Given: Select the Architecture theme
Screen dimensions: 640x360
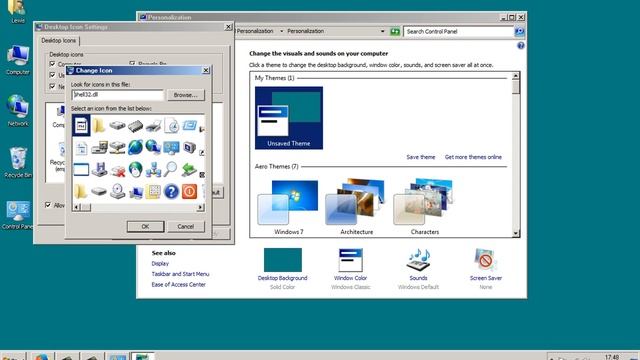Looking at the screenshot, I should pyautogui.click(x=356, y=207).
